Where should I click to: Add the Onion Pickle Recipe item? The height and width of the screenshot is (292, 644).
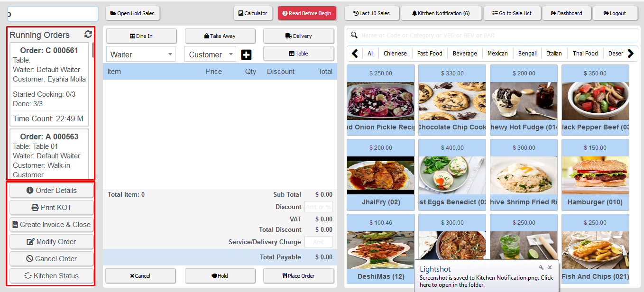pos(380,100)
